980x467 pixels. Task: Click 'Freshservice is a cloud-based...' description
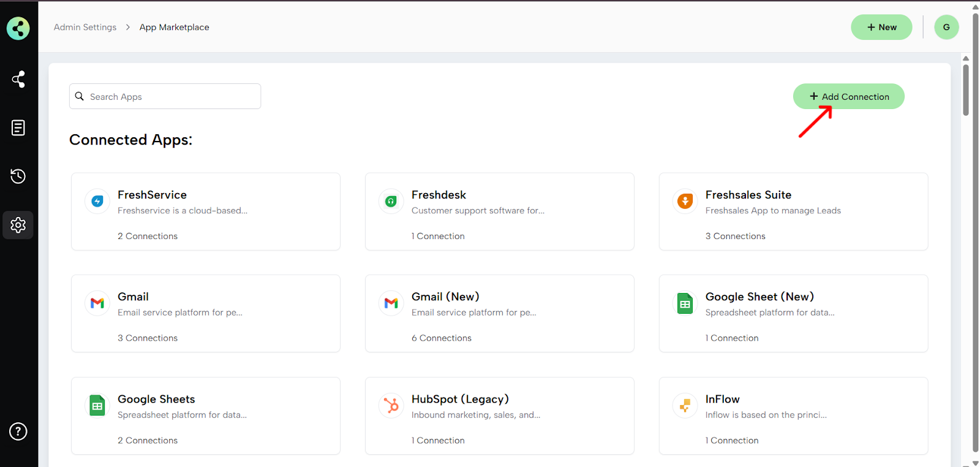point(183,210)
